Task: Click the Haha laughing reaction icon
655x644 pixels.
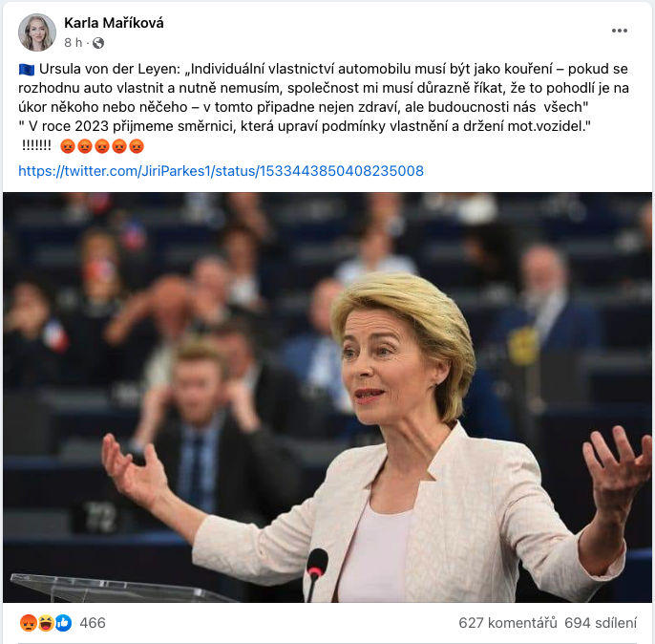Action: [46, 623]
